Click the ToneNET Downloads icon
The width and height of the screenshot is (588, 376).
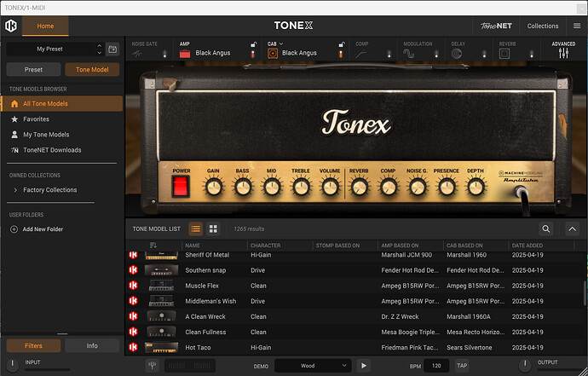(x=14, y=150)
